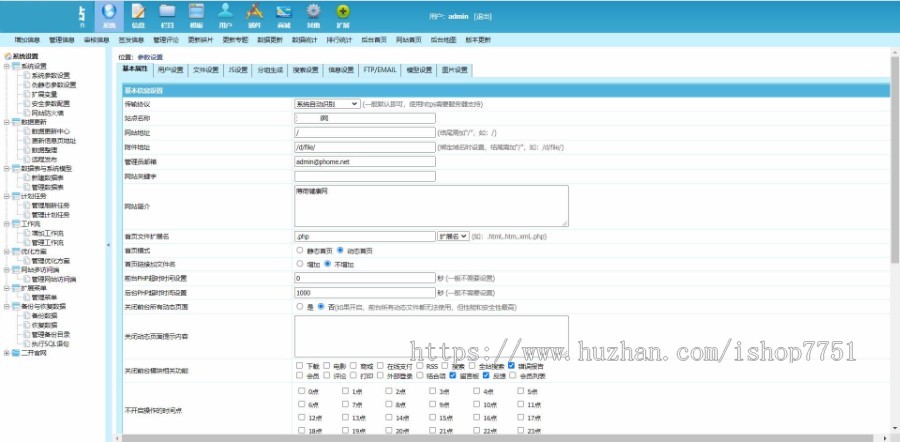The height and width of the screenshot is (442, 900).
Task: Check the 12点 time checkbox
Action: click(301, 417)
